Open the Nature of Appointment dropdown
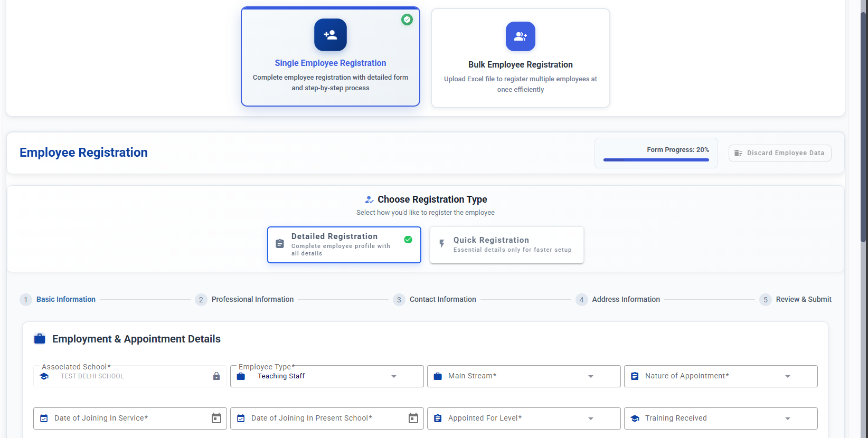The width and height of the screenshot is (868, 438). 721,376
